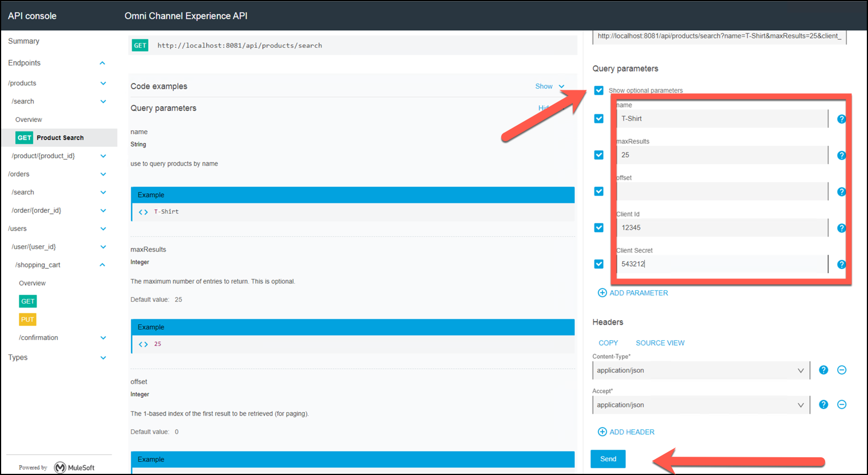Switch headers to SOURCE VIEW
The image size is (868, 475).
tap(660, 343)
